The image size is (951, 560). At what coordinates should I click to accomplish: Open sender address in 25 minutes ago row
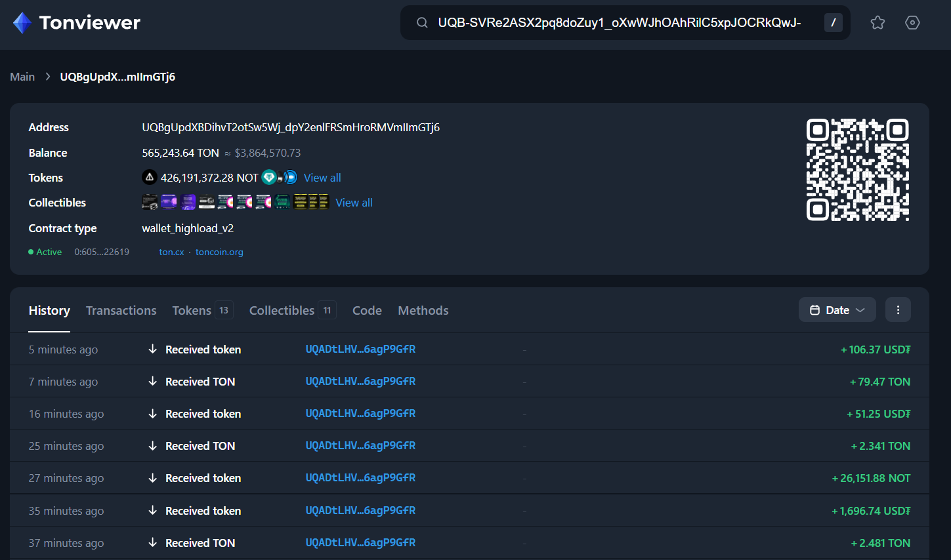click(360, 445)
